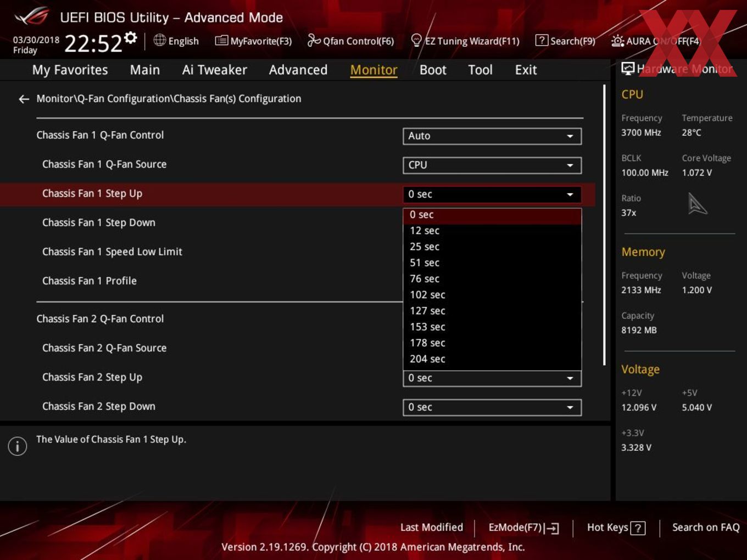Open Chassis Fan 1 Q-Fan Control dropdown

coord(492,136)
